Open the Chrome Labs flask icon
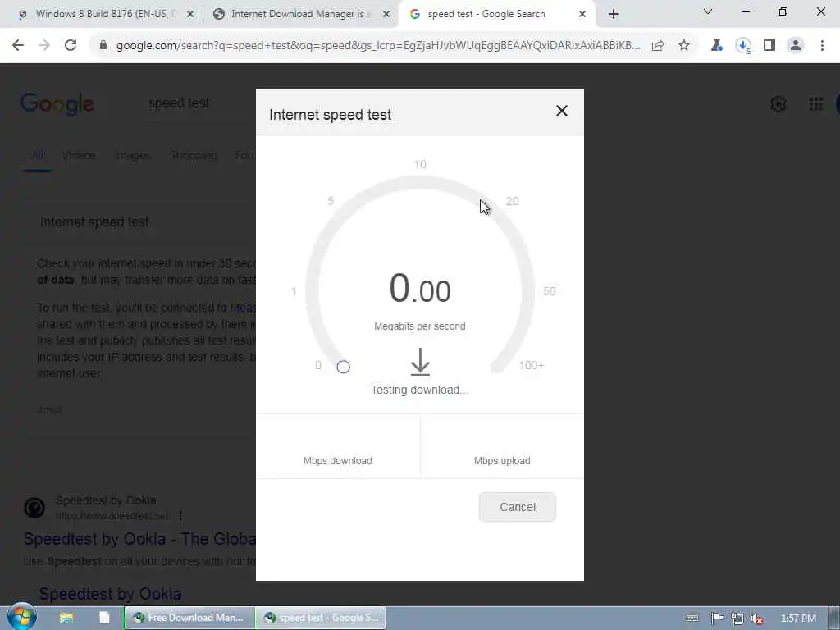This screenshot has height=630, width=840. (716, 46)
